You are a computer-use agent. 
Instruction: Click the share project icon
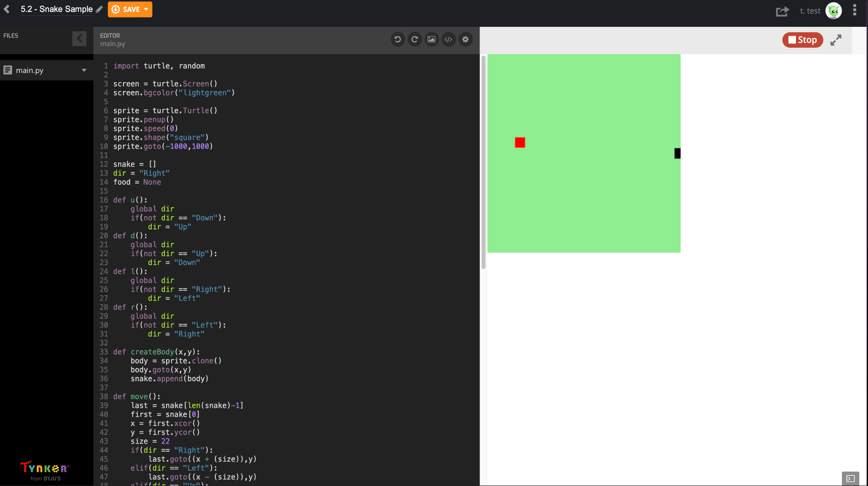click(x=782, y=11)
